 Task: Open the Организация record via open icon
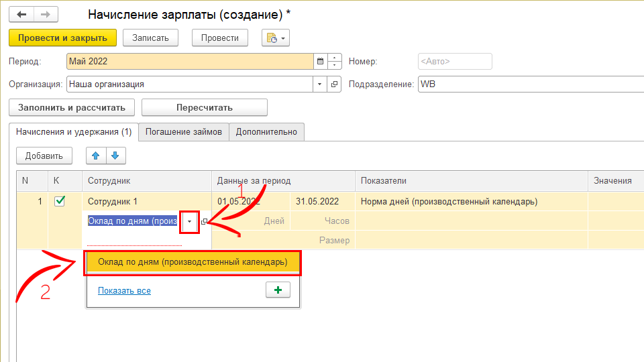[x=334, y=84]
